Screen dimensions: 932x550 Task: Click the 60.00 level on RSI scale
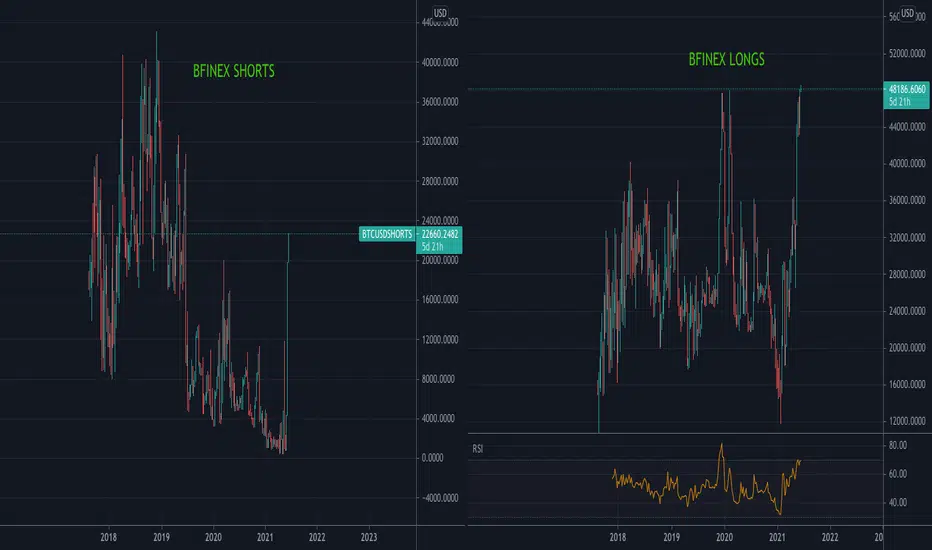(898, 474)
